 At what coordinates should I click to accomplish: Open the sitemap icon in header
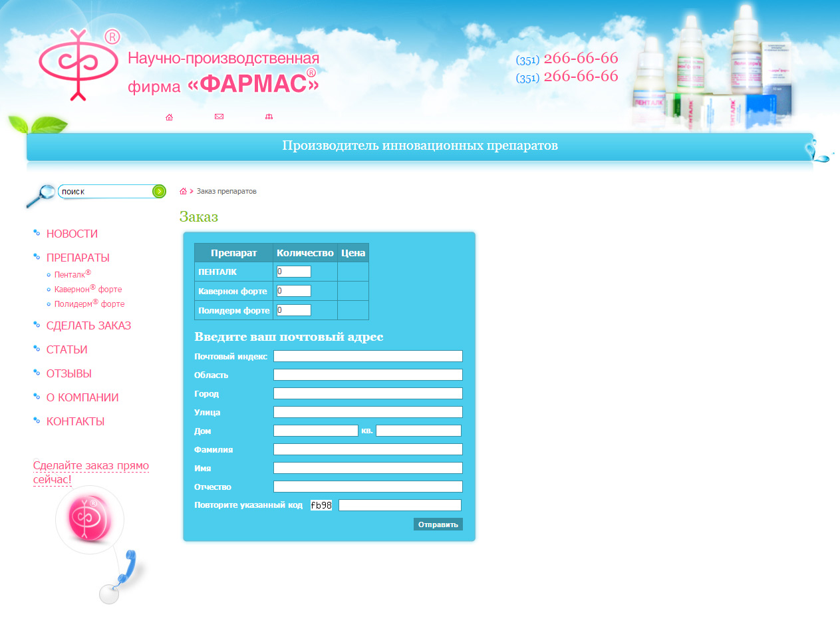(269, 116)
